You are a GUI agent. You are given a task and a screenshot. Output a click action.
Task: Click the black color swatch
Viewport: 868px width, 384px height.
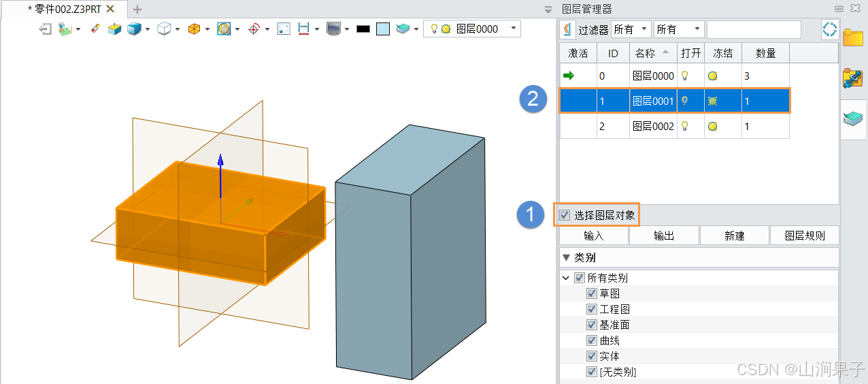coord(363,29)
